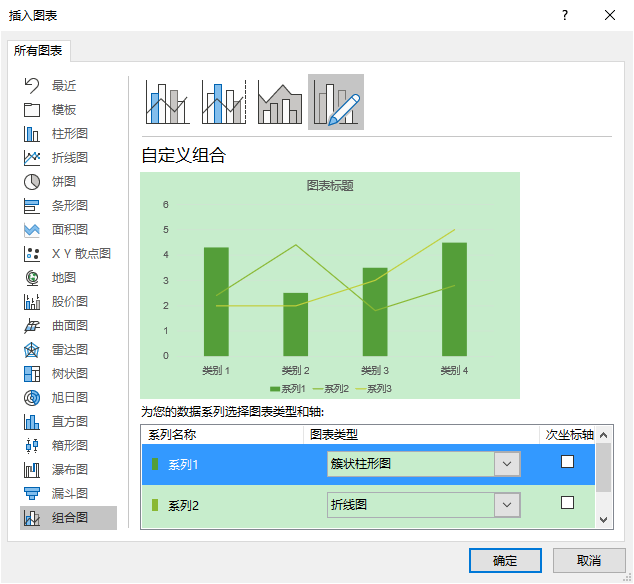Select 组合图 in the chart list
Viewport: 634px width, 584px height.
(69, 518)
